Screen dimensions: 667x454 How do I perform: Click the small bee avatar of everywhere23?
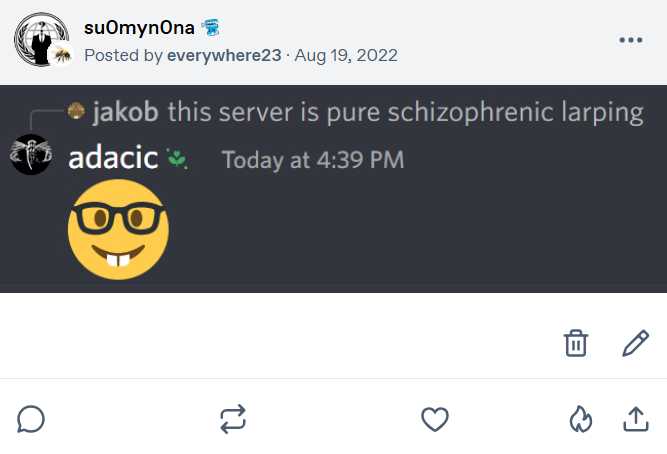click(x=62, y=54)
